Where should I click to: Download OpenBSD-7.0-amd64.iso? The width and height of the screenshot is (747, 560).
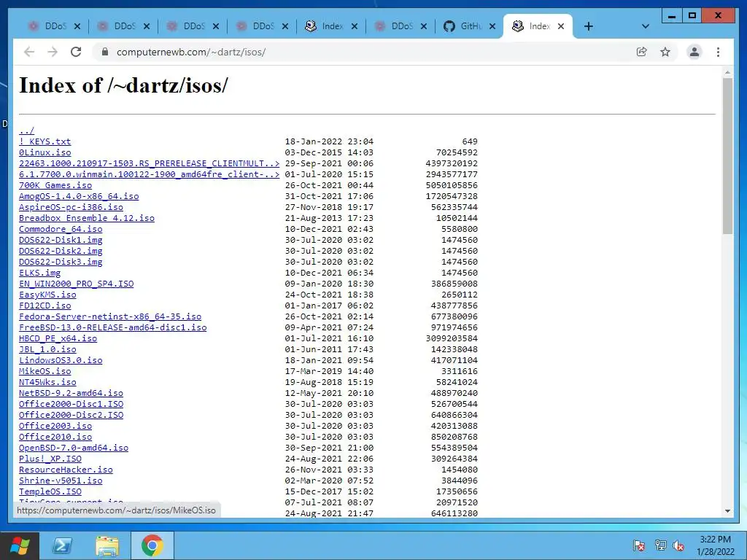pos(74,448)
